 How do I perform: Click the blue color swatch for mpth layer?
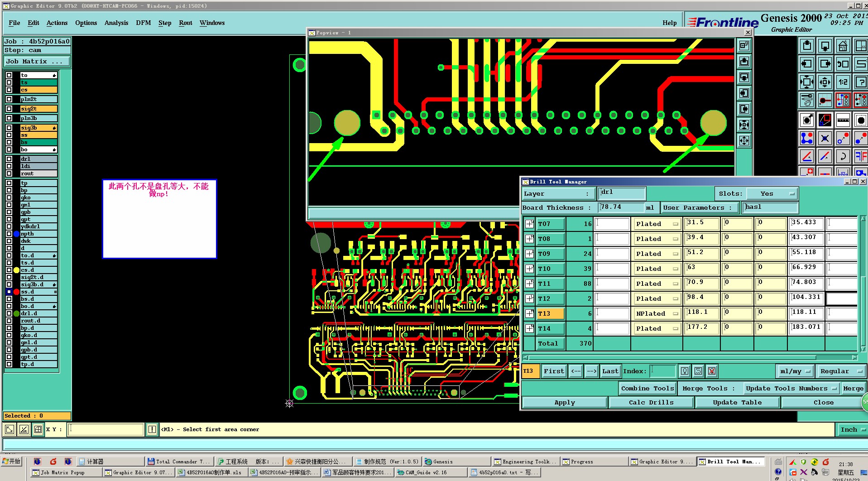(x=17, y=234)
